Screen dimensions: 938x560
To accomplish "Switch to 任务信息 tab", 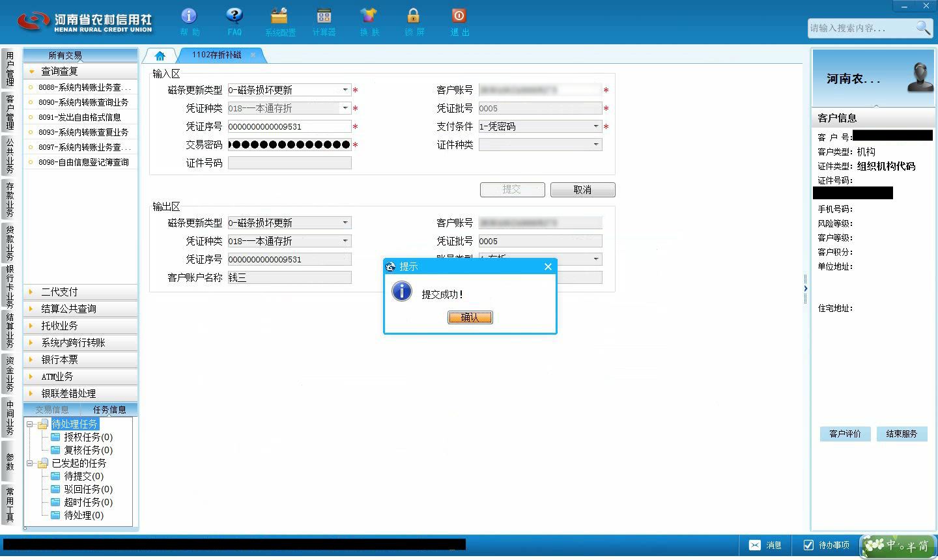I will point(109,410).
